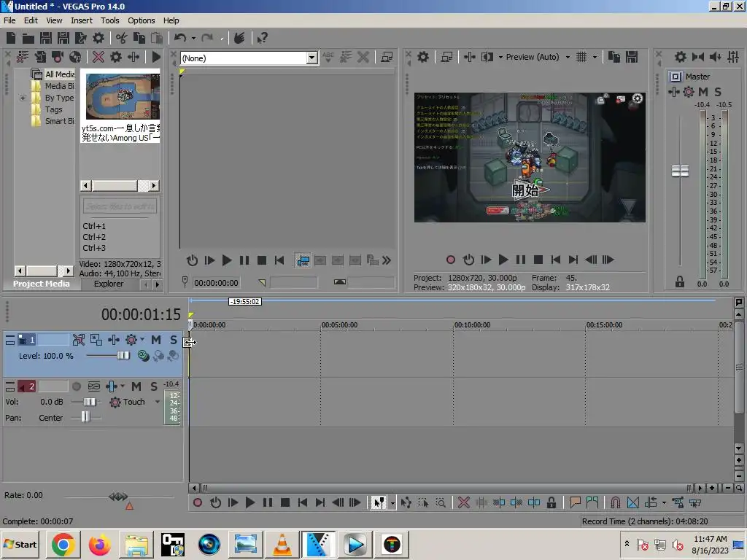
Task: Open Project Properties gear in main toolbar
Action: click(98, 38)
